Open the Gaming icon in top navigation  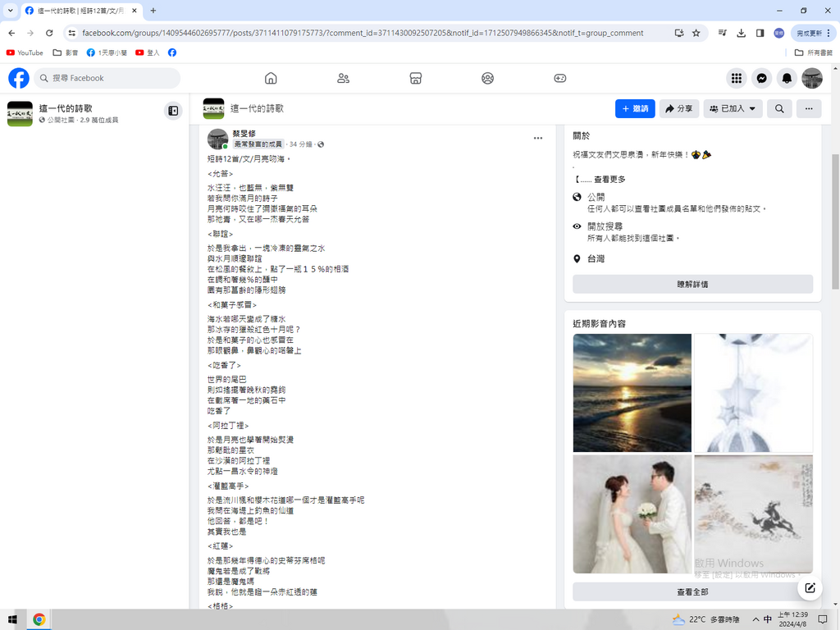click(x=559, y=78)
